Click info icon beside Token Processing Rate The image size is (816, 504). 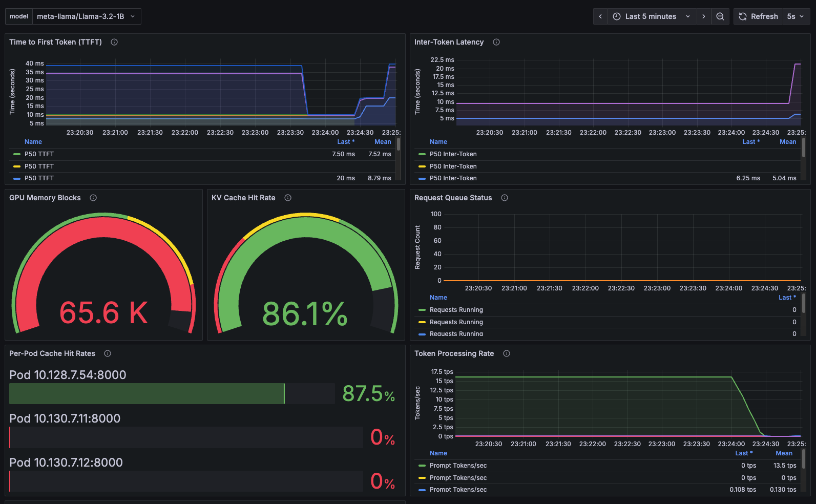(x=507, y=353)
